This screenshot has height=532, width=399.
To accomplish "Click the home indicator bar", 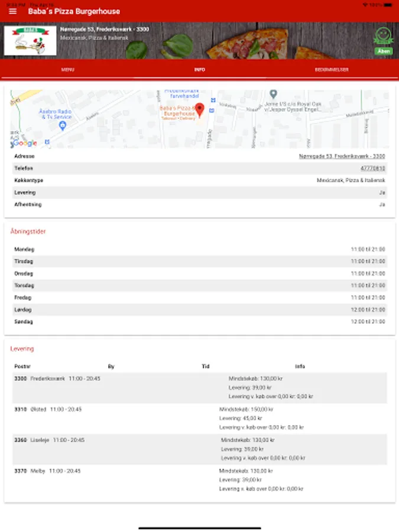I will coord(200,528).
